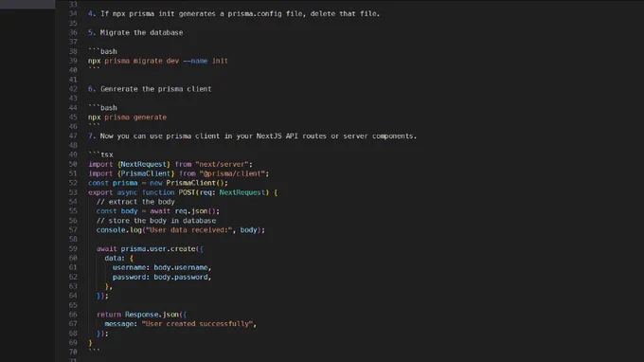This screenshot has width=644, height=362.
Task: Click line number 45 in the gutter
Action: click(73, 118)
